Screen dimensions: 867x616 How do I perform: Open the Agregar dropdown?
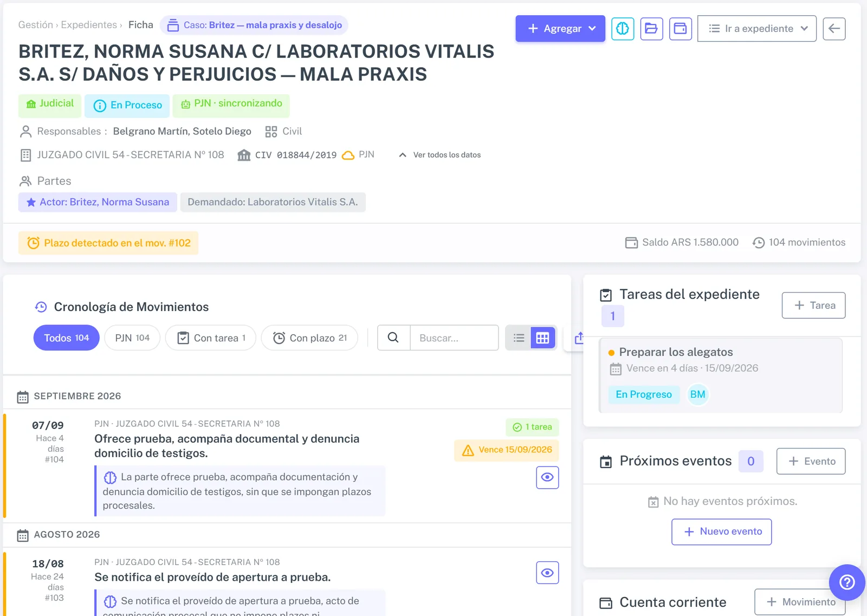click(x=560, y=29)
